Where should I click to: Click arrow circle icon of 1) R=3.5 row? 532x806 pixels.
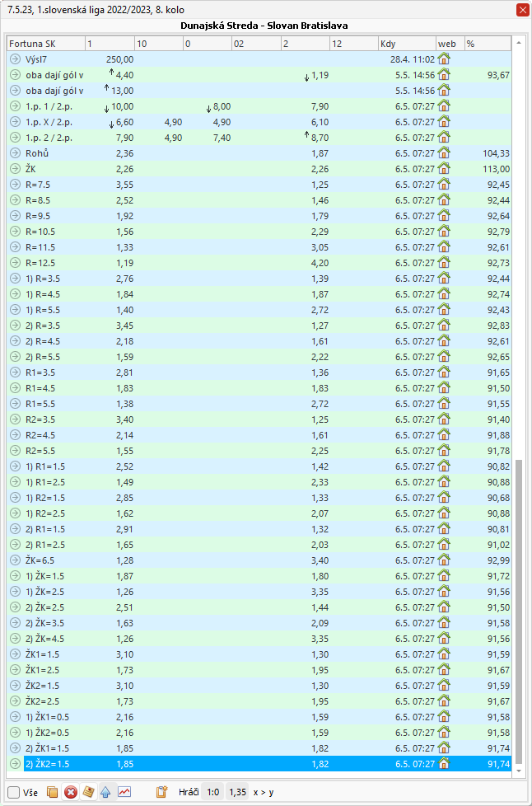[x=15, y=278]
